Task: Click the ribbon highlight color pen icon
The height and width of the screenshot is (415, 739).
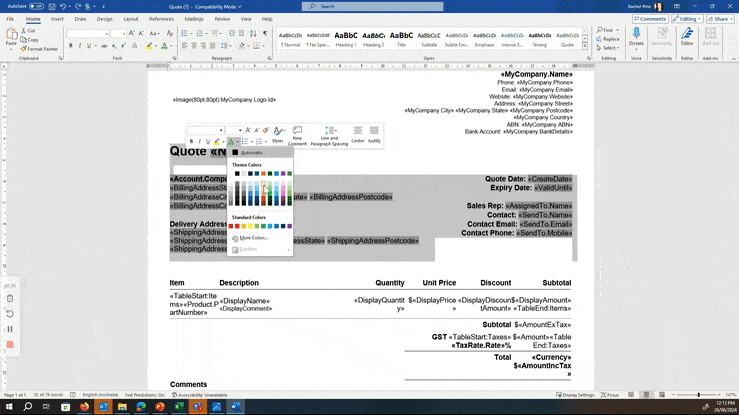Action: pos(149,46)
